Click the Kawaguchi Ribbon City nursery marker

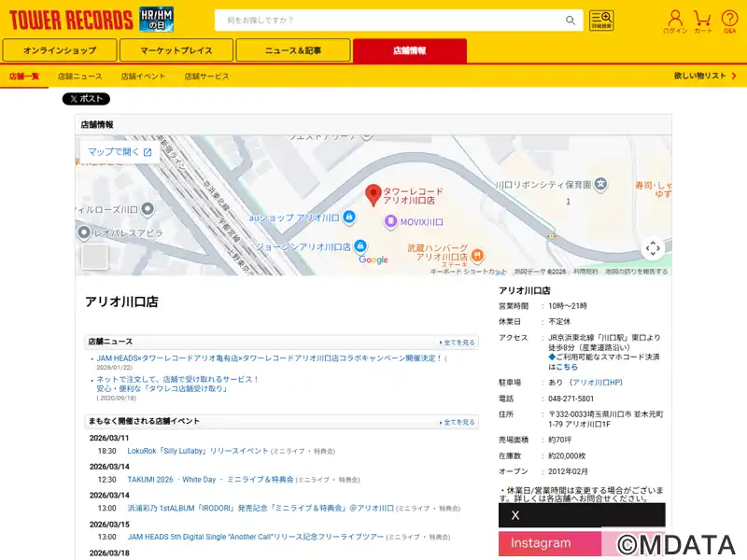click(x=600, y=184)
